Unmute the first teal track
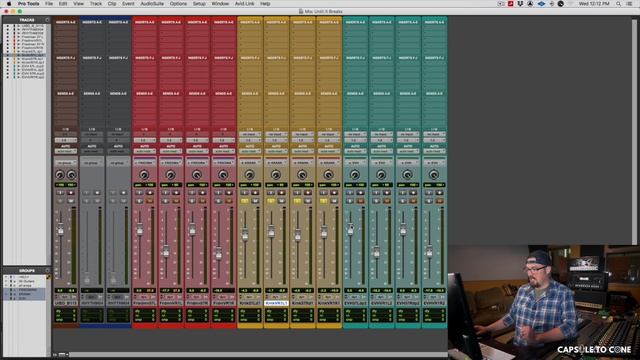The height and width of the screenshot is (360, 640). [x=360, y=201]
